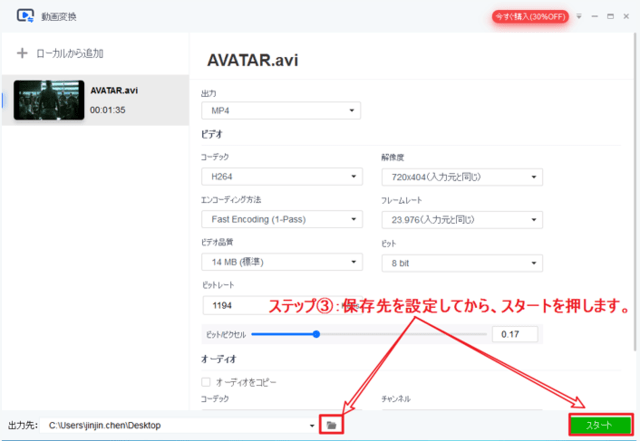Click the 0.17 bits per pixel field
The width and height of the screenshot is (640, 441).
514,334
